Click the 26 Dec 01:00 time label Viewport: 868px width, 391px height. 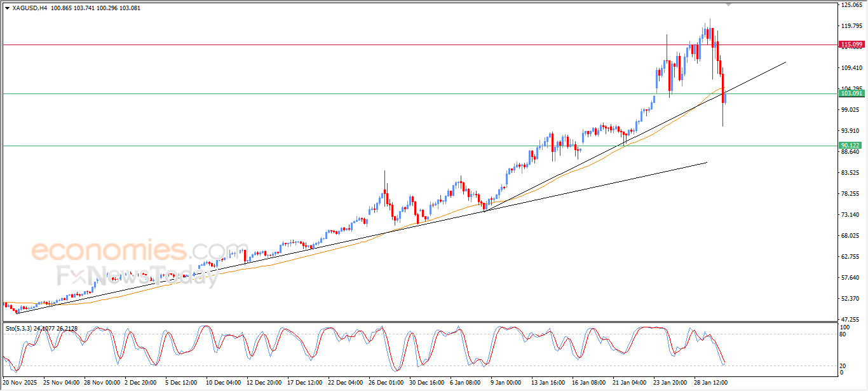click(386, 383)
